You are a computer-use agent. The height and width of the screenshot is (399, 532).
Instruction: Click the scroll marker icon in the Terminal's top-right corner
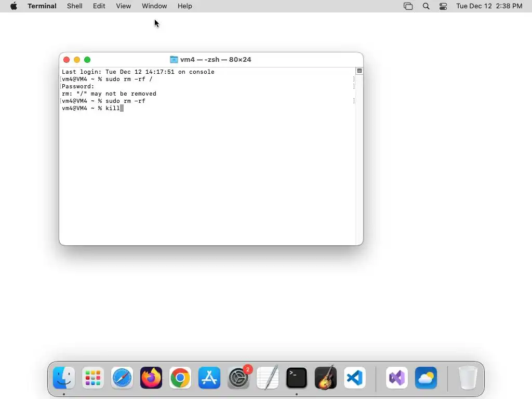click(360, 71)
